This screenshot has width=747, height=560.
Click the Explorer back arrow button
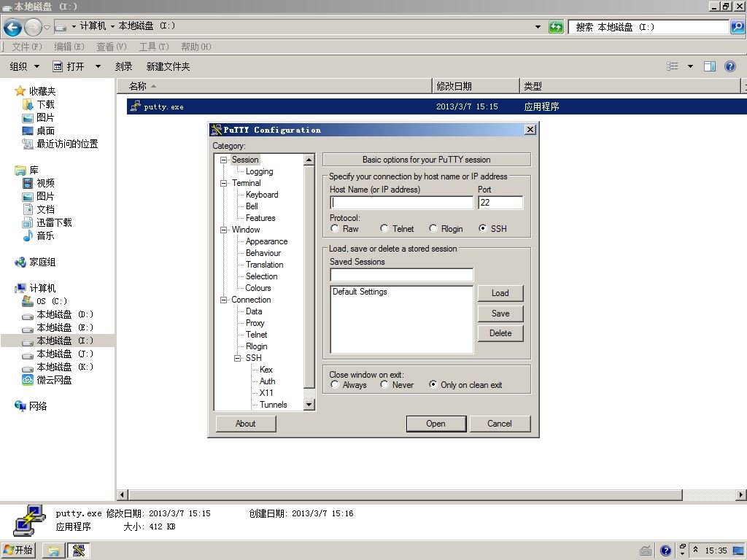13,27
